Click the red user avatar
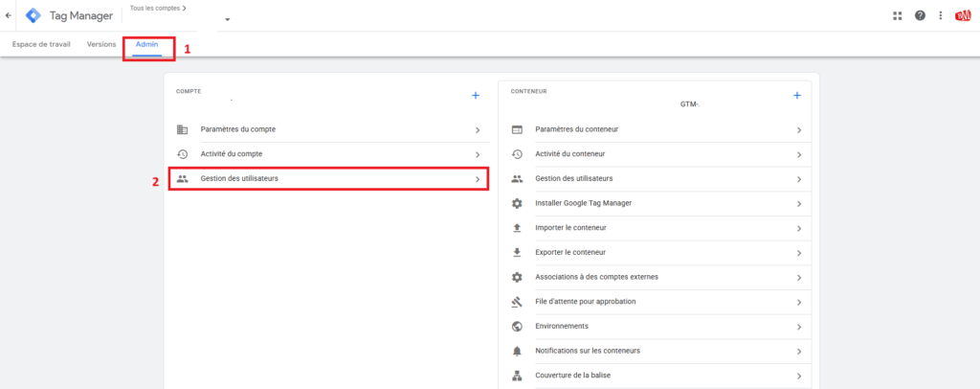The width and height of the screenshot is (980, 389). click(x=963, y=15)
